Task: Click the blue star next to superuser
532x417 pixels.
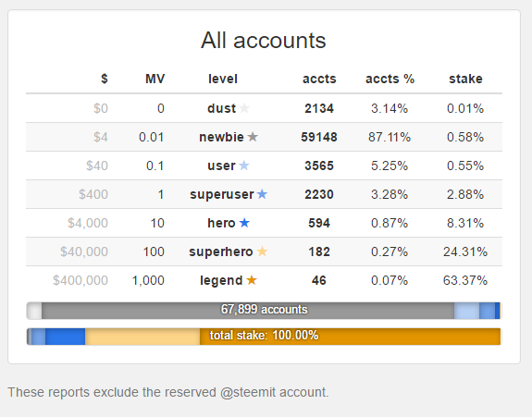Action: (262, 194)
